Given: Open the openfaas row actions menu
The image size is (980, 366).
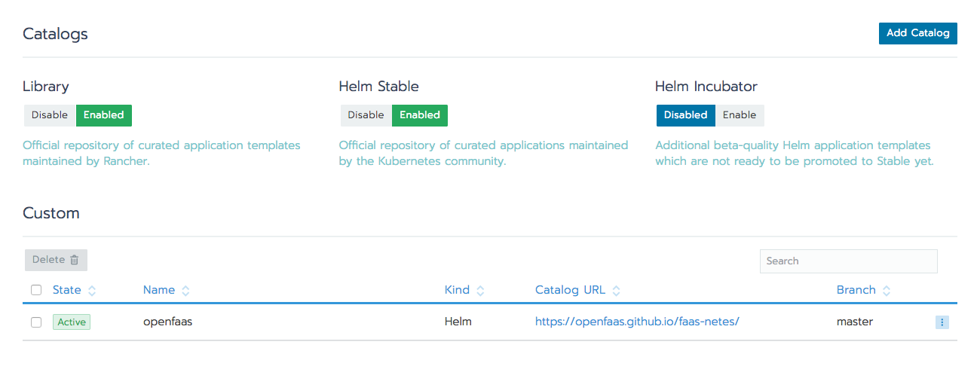Looking at the screenshot, I should click(942, 322).
